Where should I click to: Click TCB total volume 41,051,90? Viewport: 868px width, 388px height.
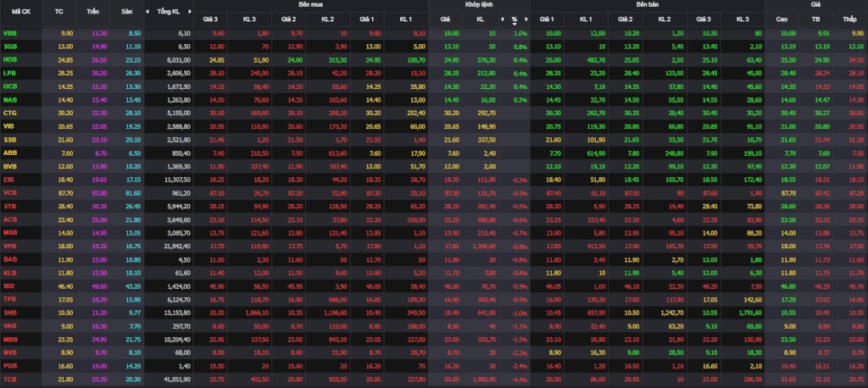coord(178,380)
